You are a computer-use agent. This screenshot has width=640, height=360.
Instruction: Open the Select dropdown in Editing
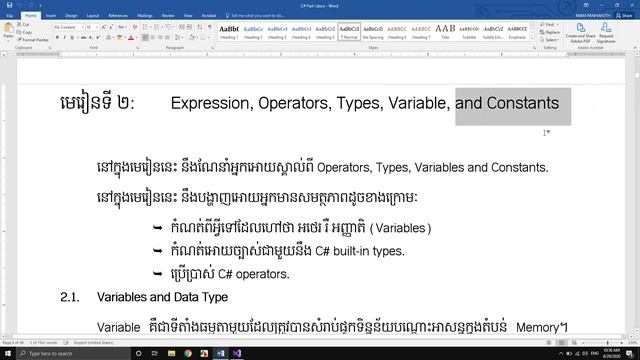(549, 40)
